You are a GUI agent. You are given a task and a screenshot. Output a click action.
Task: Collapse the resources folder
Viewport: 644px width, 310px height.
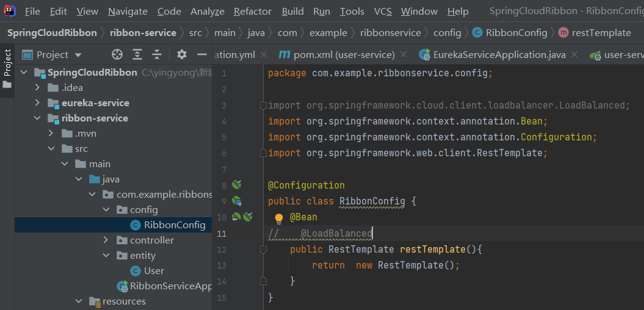[x=79, y=301]
